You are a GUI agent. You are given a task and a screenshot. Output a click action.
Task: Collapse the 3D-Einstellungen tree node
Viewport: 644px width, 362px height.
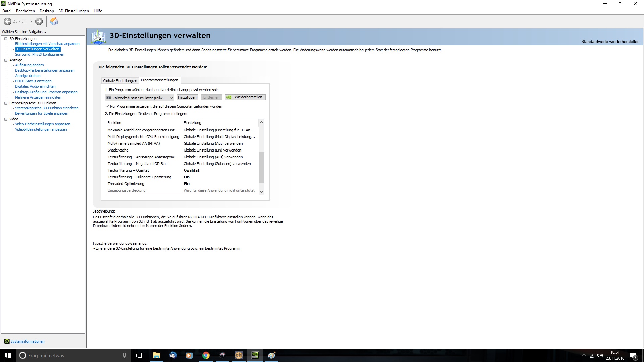click(6, 39)
